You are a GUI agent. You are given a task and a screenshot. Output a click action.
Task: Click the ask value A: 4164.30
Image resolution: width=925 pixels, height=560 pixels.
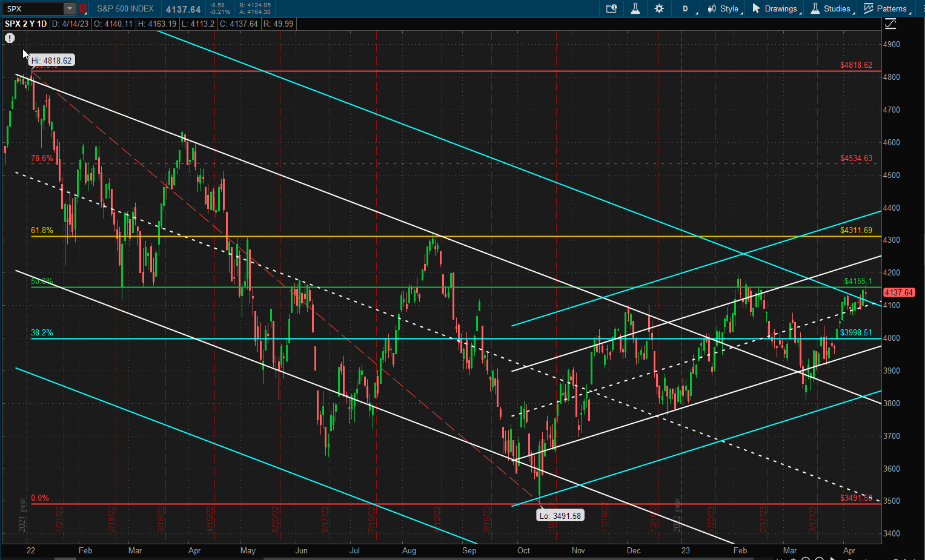pyautogui.click(x=255, y=12)
